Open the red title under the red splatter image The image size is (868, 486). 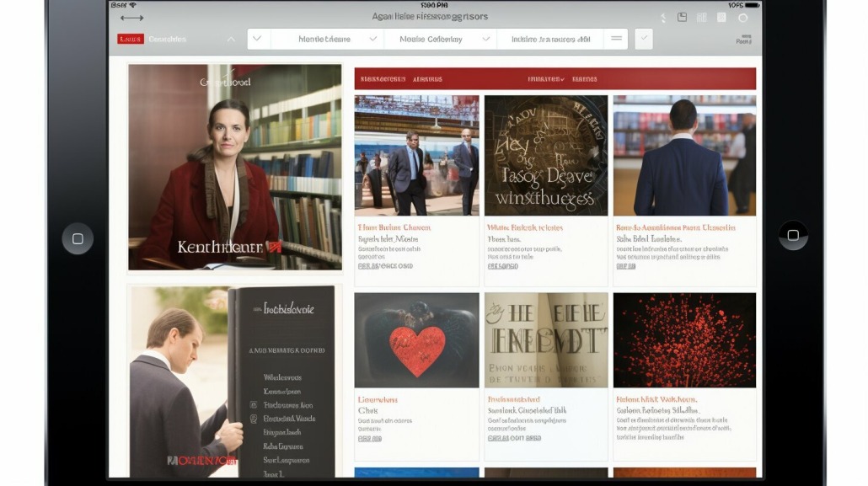pos(656,399)
